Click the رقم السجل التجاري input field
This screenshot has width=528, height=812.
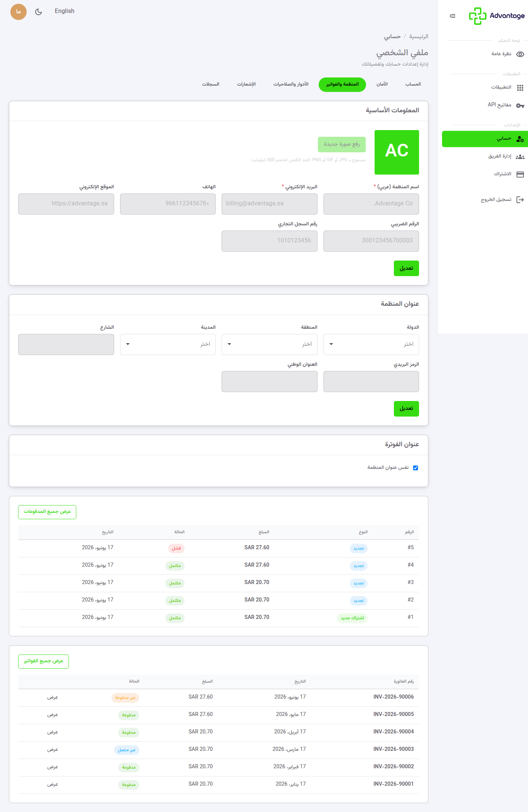269,241
